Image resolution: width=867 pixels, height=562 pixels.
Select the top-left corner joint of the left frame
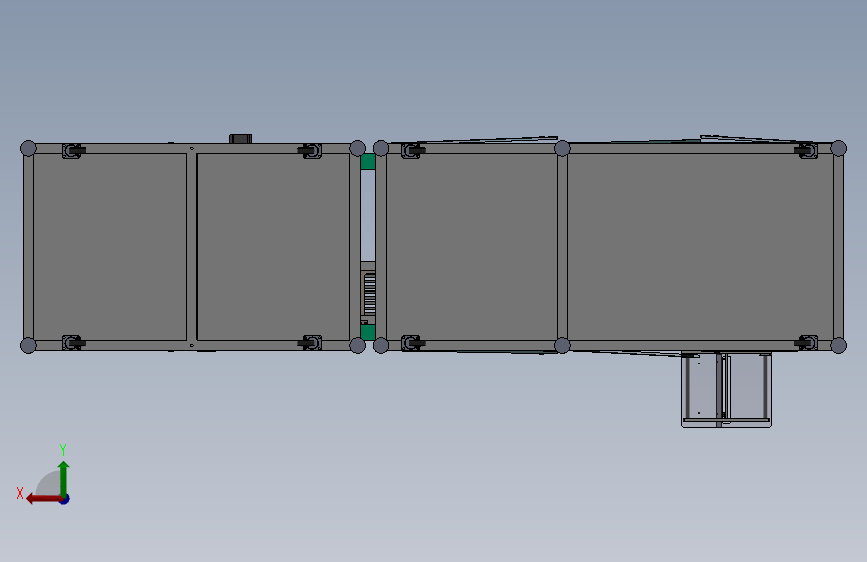[x=28, y=148]
